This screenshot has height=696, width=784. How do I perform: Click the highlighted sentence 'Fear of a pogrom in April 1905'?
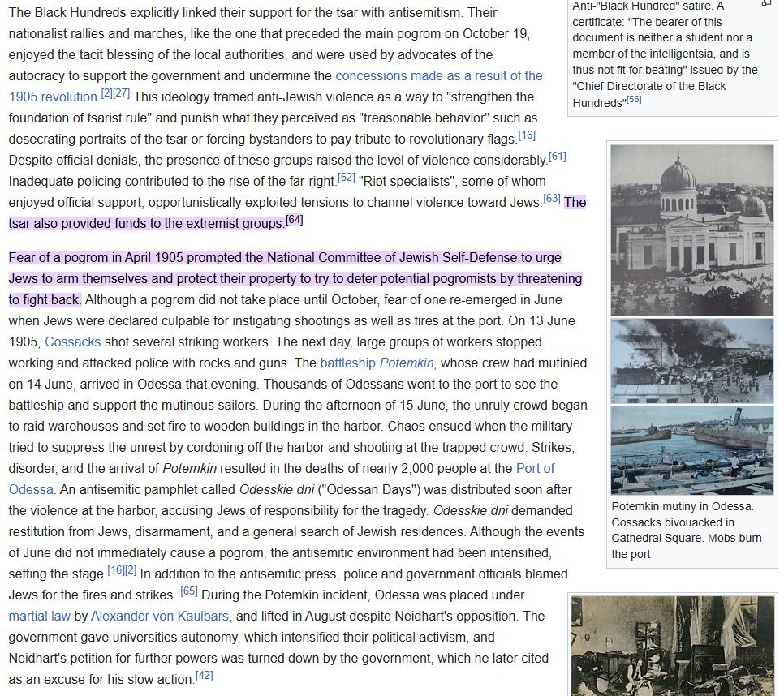[295, 279]
